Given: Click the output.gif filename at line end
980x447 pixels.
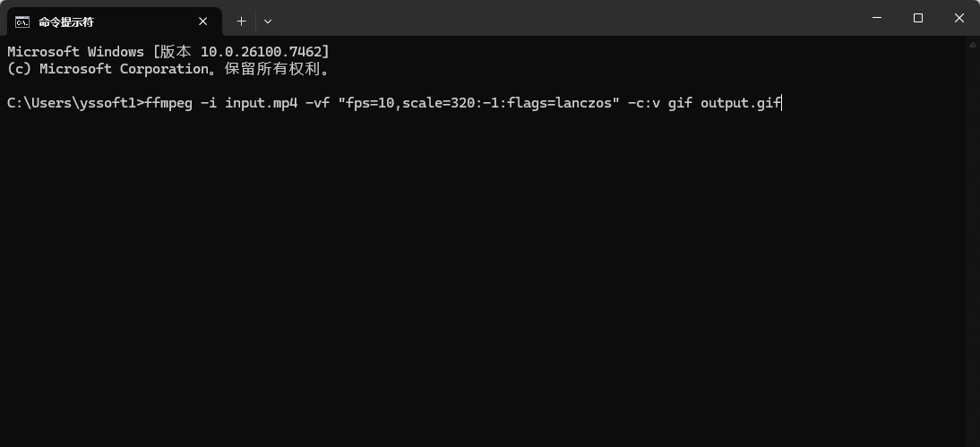Looking at the screenshot, I should point(740,103).
